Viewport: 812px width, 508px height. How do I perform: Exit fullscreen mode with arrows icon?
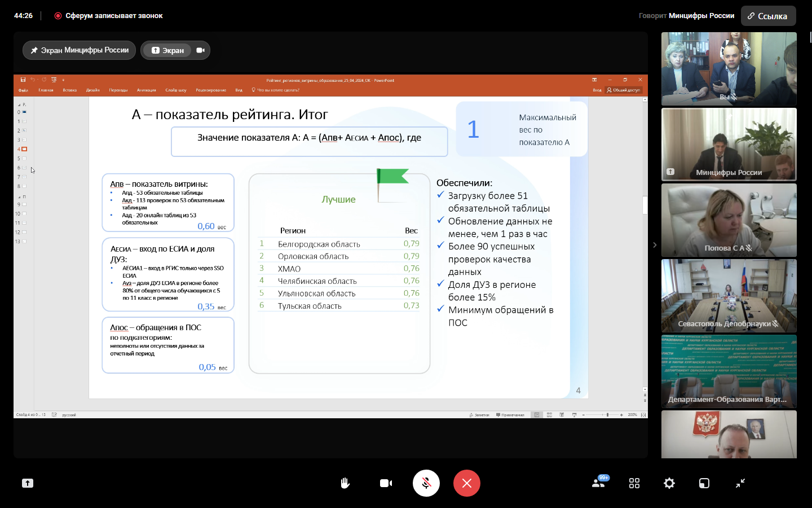tap(740, 483)
